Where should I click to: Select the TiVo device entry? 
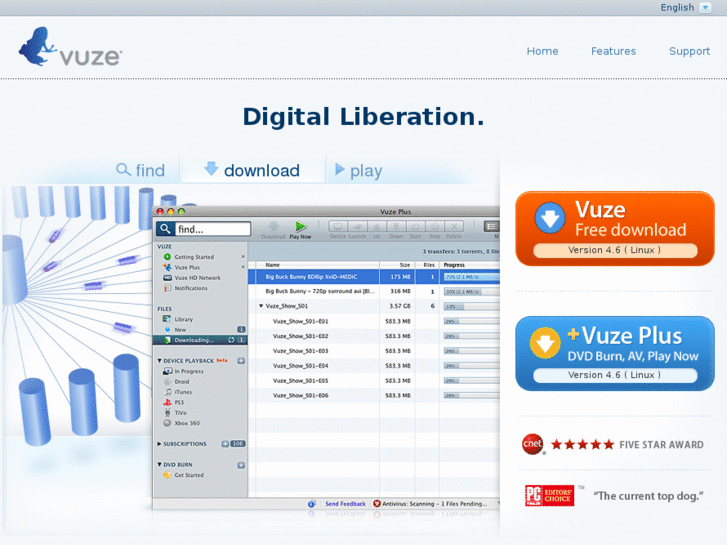point(180,412)
